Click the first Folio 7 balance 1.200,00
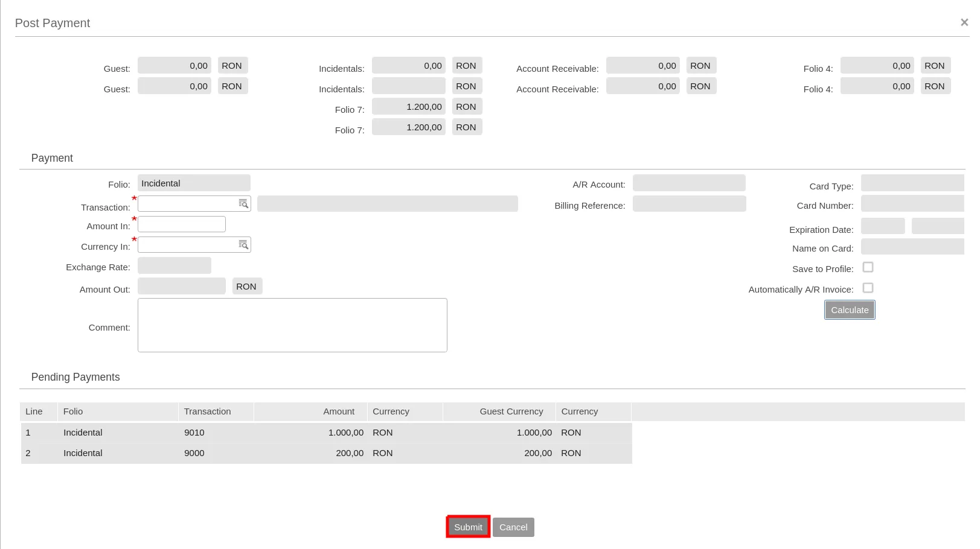The width and height of the screenshot is (980, 549). point(409,106)
